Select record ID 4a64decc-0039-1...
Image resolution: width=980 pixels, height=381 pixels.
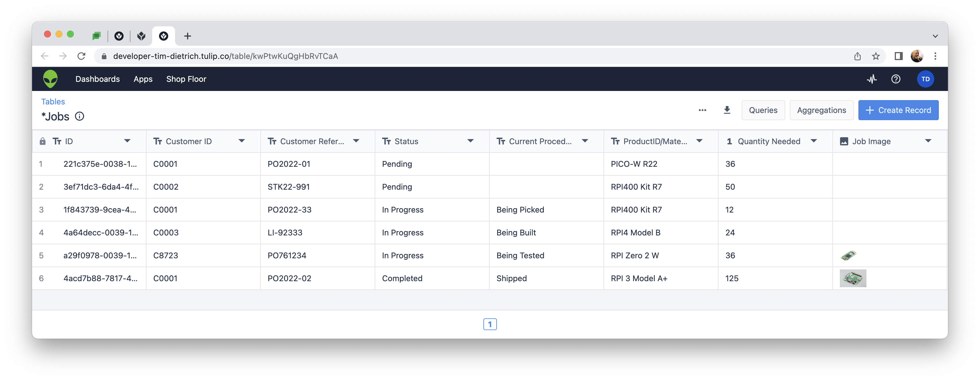(101, 232)
